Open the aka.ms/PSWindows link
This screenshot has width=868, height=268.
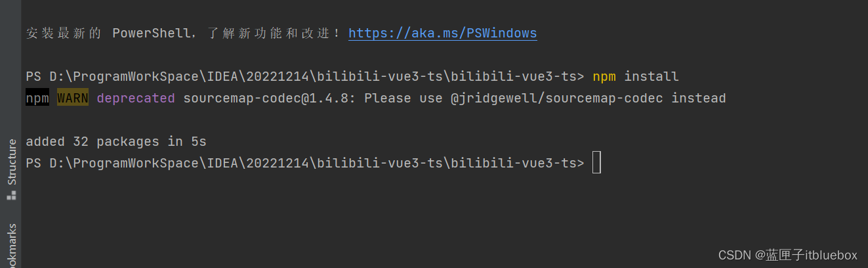(x=442, y=33)
